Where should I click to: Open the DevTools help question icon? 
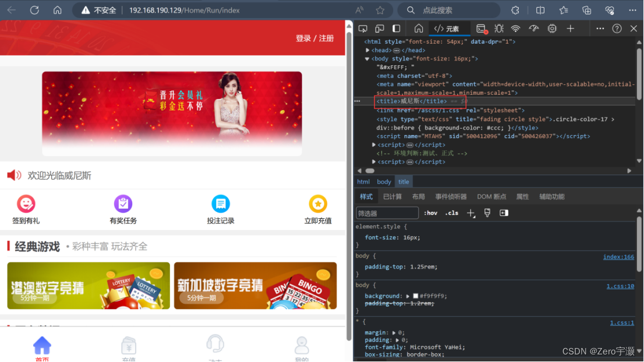[617, 29]
